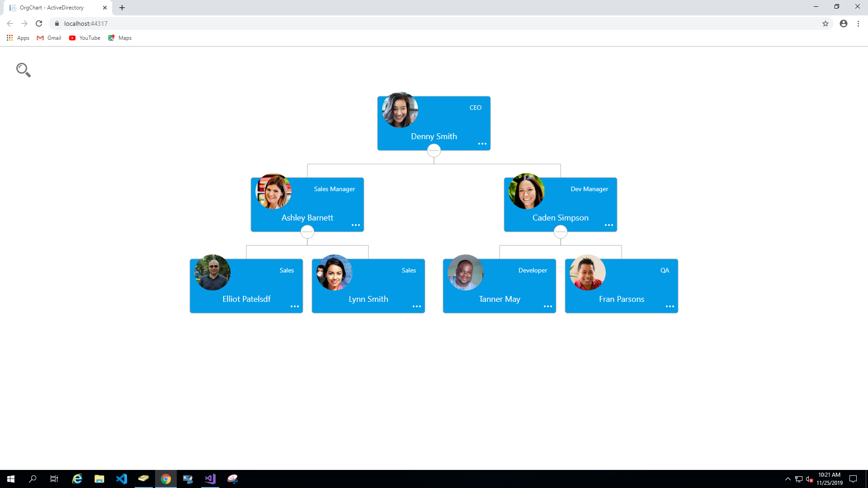Open the three-dot menu on Ashley Barnett's card
868x488 pixels.
pyautogui.click(x=356, y=225)
